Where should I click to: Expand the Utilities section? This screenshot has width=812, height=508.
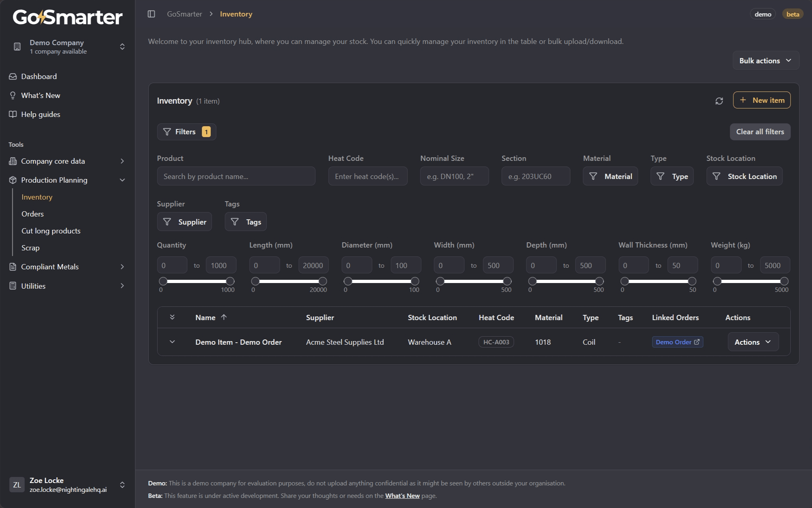click(122, 286)
